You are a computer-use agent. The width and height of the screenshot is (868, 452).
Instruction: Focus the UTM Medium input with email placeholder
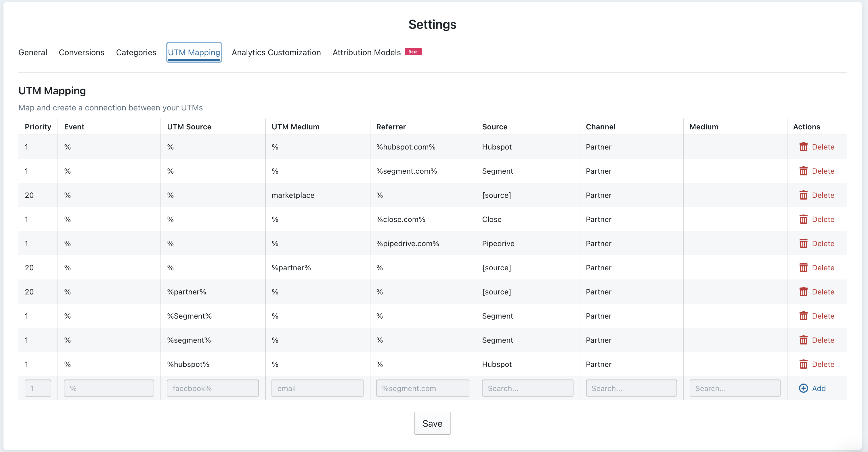click(x=318, y=388)
